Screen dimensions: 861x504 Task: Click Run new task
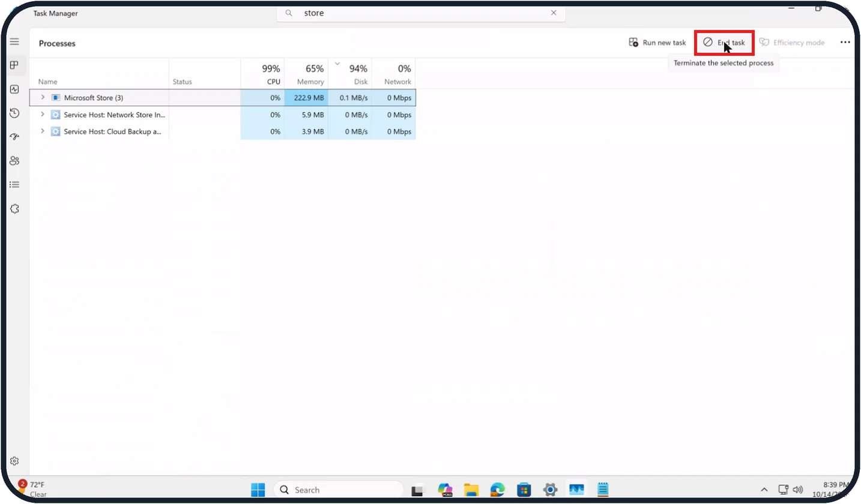pos(657,43)
